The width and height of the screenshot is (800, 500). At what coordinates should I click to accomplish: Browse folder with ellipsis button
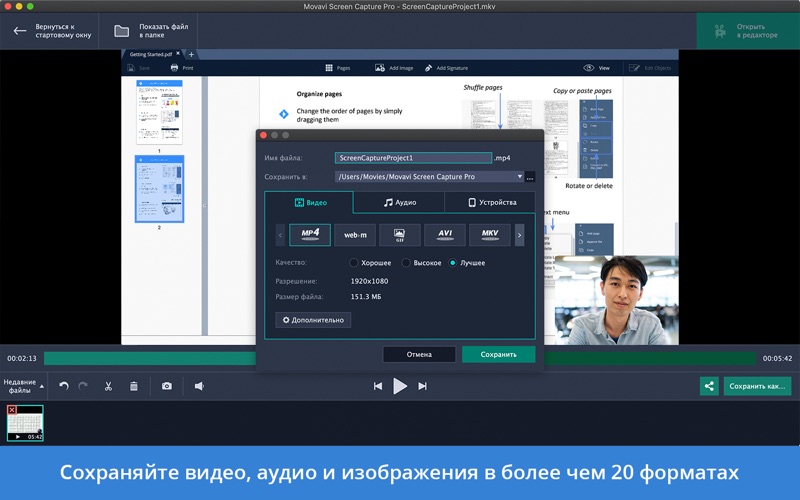pos(530,177)
